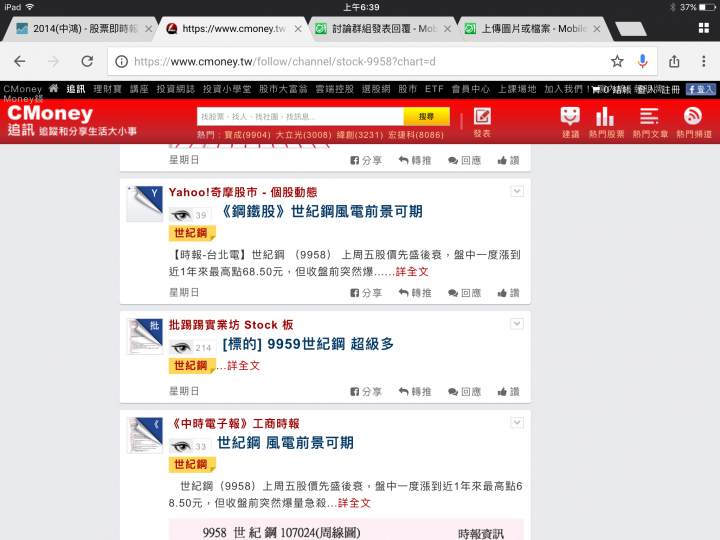Click the 世紀鋼 tag on the 批踢踢 post
The height and width of the screenshot is (540, 720).
pyautogui.click(x=191, y=366)
